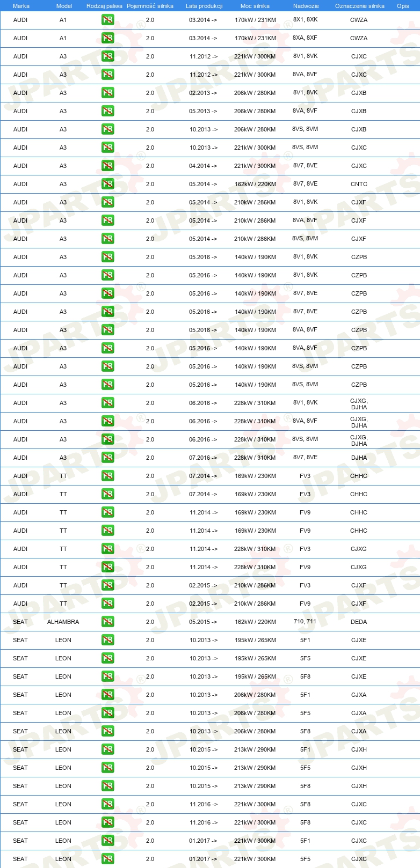Click the Pojemność silnika column header

tap(150, 6)
